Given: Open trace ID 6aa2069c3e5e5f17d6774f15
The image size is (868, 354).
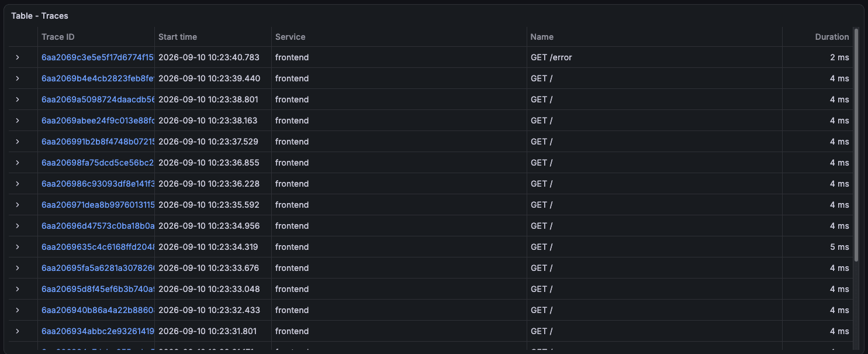Looking at the screenshot, I should 98,57.
